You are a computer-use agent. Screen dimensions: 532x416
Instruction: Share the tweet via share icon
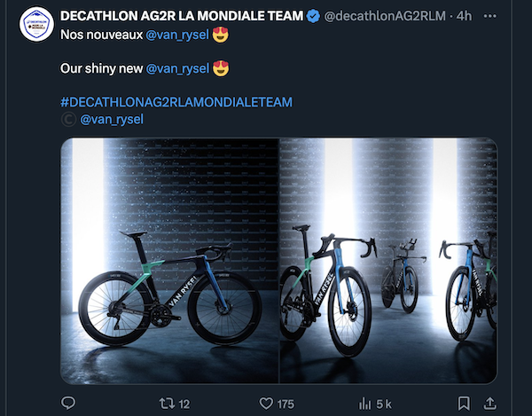[x=486, y=404]
